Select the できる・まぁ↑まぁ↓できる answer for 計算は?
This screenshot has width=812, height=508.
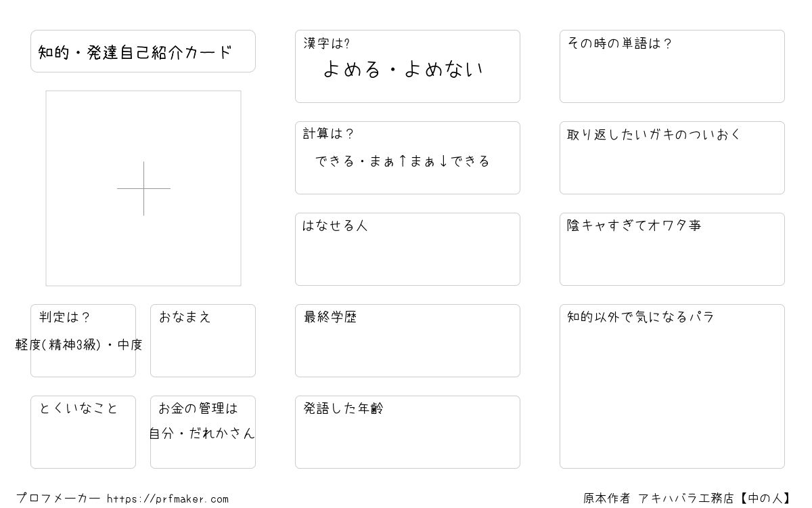tap(403, 161)
